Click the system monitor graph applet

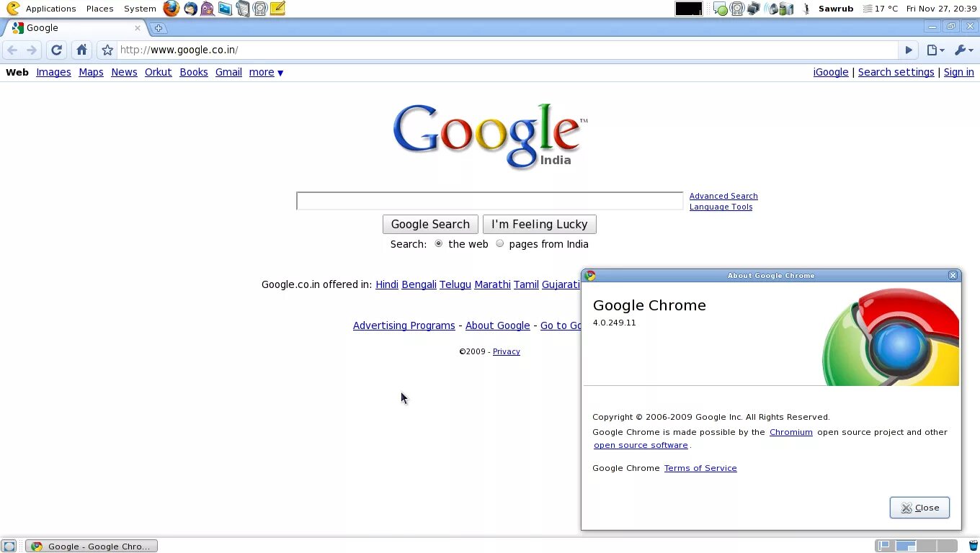click(688, 9)
